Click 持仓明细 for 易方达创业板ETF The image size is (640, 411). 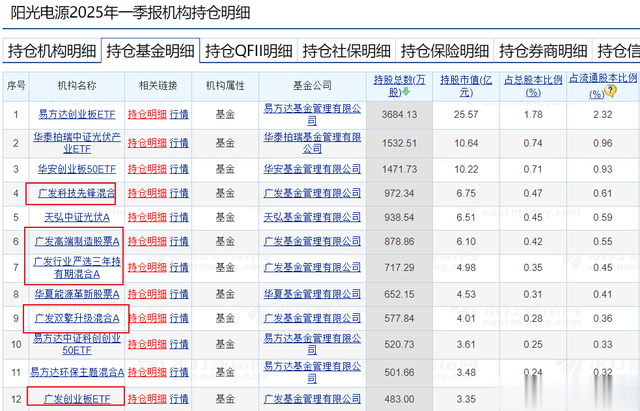pyautogui.click(x=147, y=114)
